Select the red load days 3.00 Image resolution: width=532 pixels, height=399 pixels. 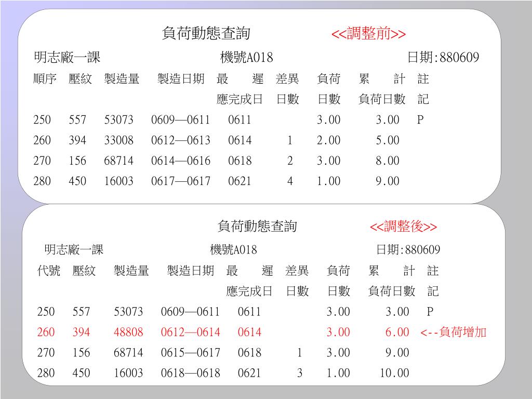[338, 332]
